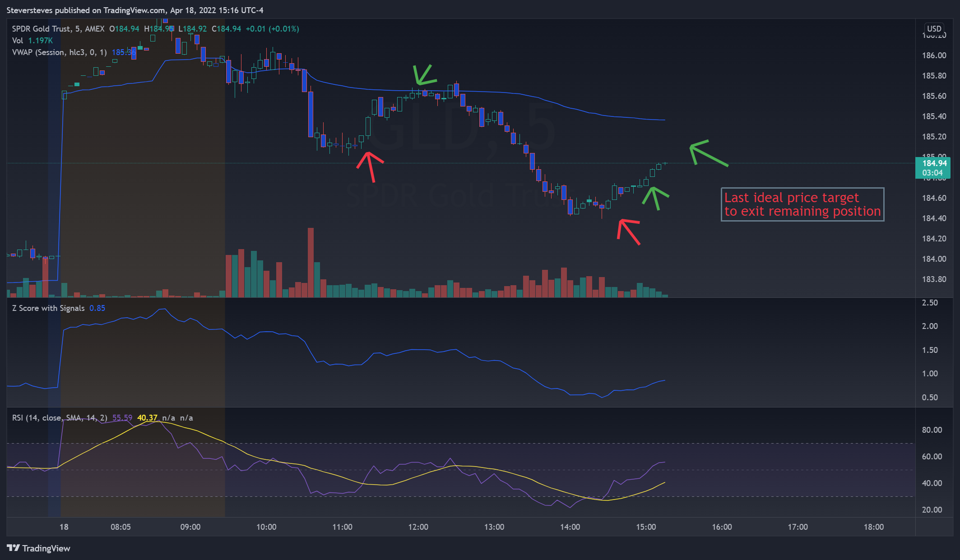Screen dimensions: 960x560
Task: Click the 186.00 price scale label
Action: [x=934, y=56]
